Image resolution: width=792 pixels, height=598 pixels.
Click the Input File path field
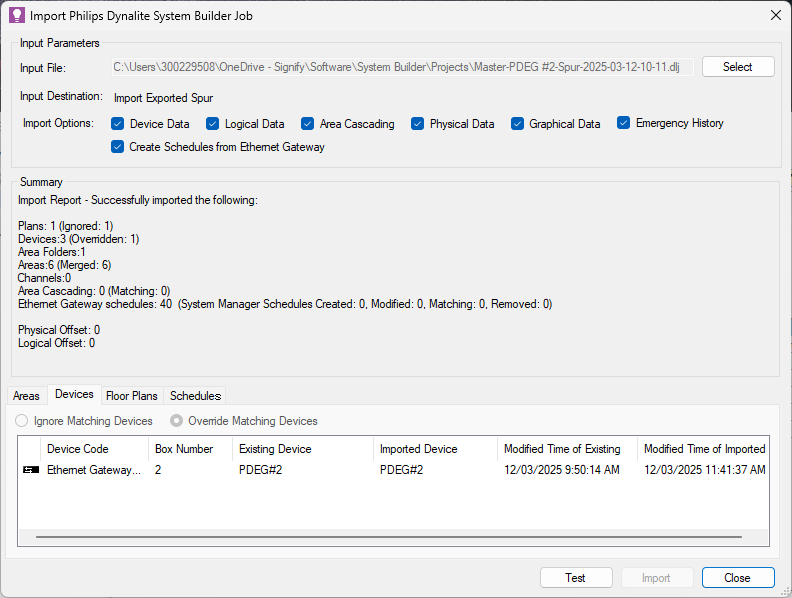click(x=402, y=67)
